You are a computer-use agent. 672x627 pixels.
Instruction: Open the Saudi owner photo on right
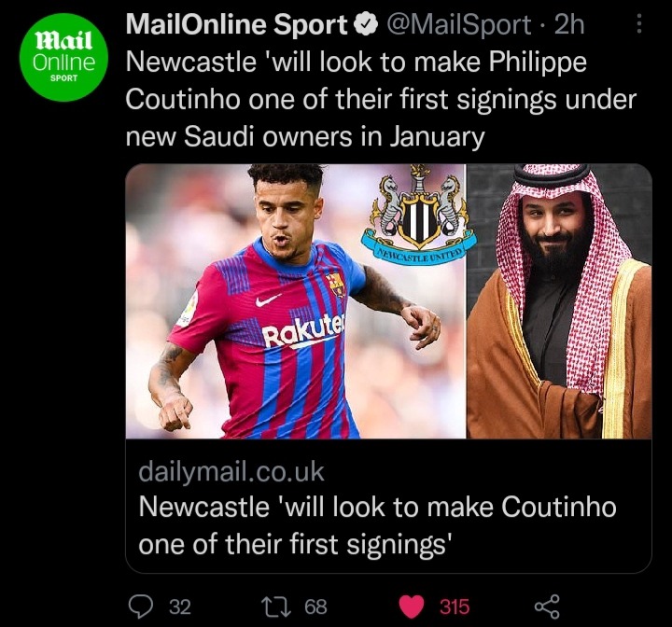point(559,300)
